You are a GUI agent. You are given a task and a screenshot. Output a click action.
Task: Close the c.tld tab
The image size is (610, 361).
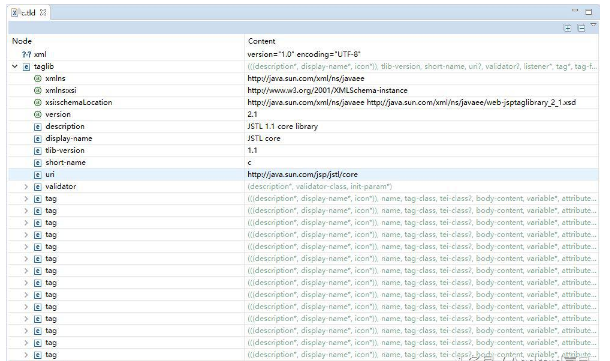click(x=43, y=13)
